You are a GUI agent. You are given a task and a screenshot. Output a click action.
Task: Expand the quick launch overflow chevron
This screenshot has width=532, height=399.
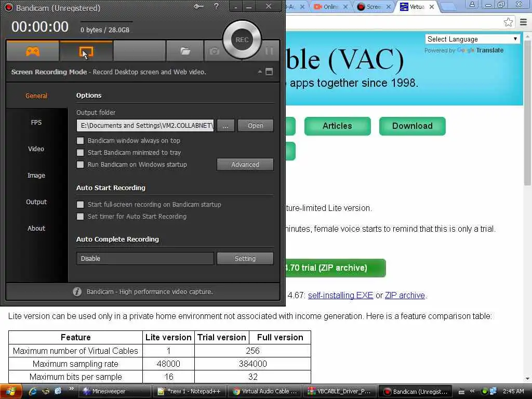[71, 389]
